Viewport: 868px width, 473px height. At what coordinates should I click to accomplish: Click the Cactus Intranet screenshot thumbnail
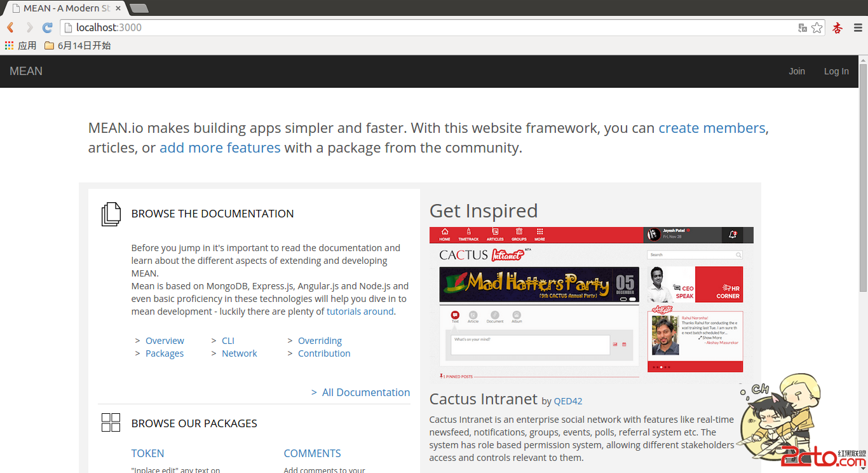[592, 304]
